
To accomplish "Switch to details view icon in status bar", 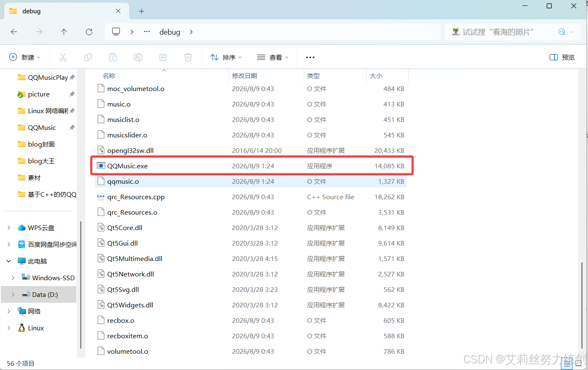I will pyautogui.click(x=567, y=364).
